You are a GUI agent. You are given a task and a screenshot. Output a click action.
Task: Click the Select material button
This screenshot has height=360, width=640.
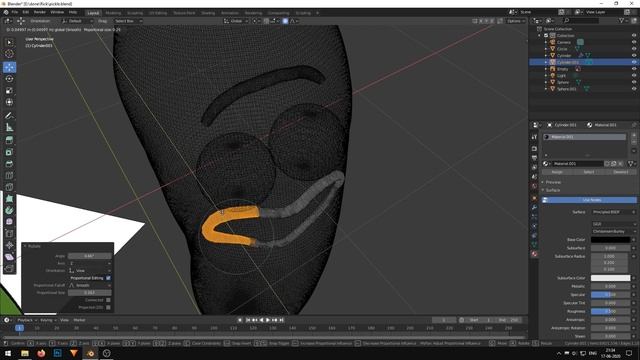(589, 172)
